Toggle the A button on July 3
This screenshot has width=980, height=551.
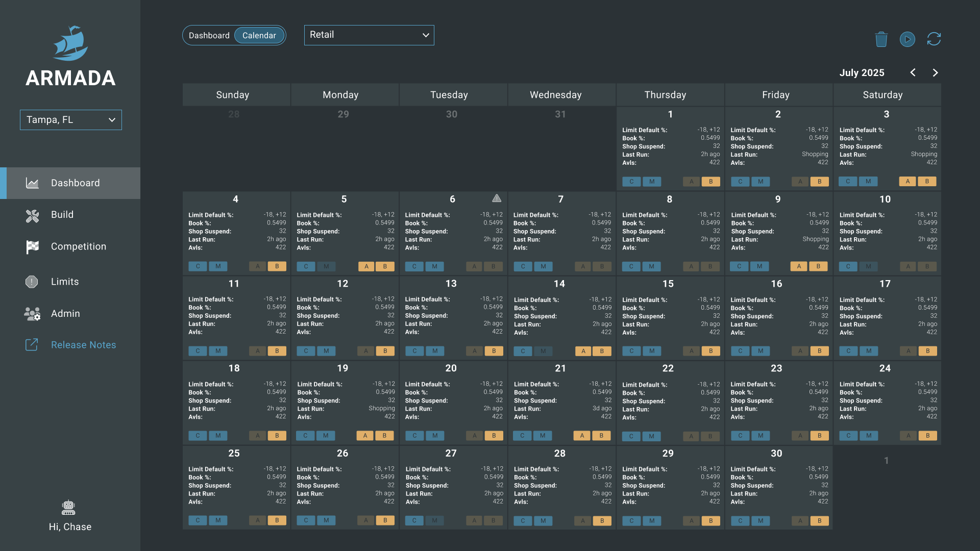(907, 182)
